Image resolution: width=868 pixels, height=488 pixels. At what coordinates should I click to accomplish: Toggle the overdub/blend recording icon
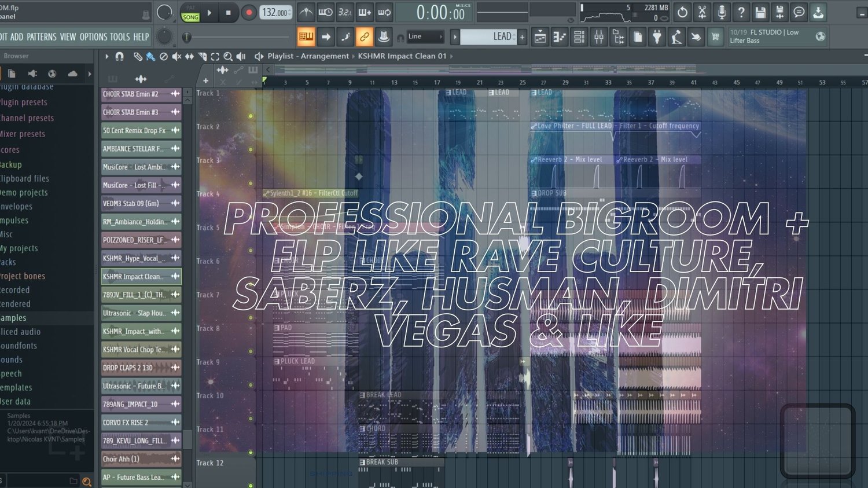[x=365, y=12]
